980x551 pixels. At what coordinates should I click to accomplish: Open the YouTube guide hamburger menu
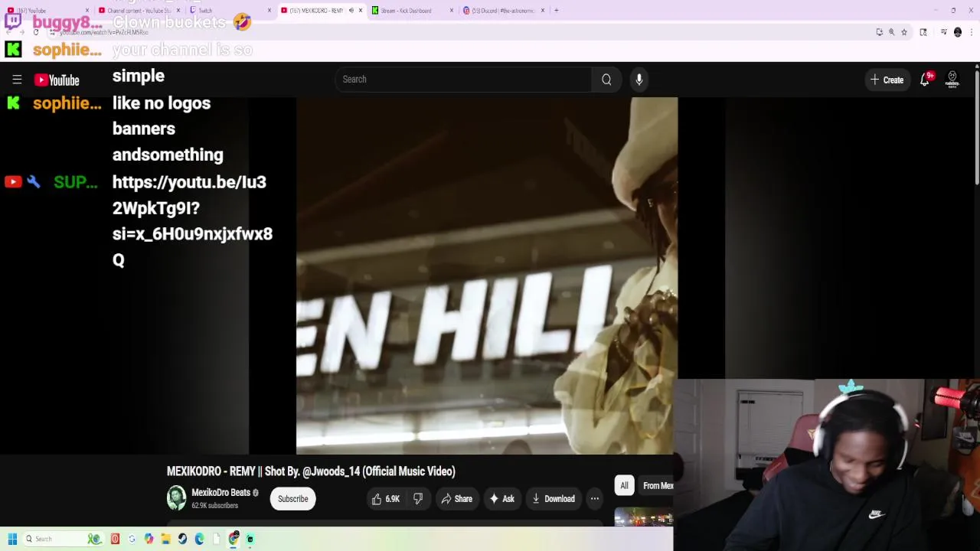pos(17,80)
